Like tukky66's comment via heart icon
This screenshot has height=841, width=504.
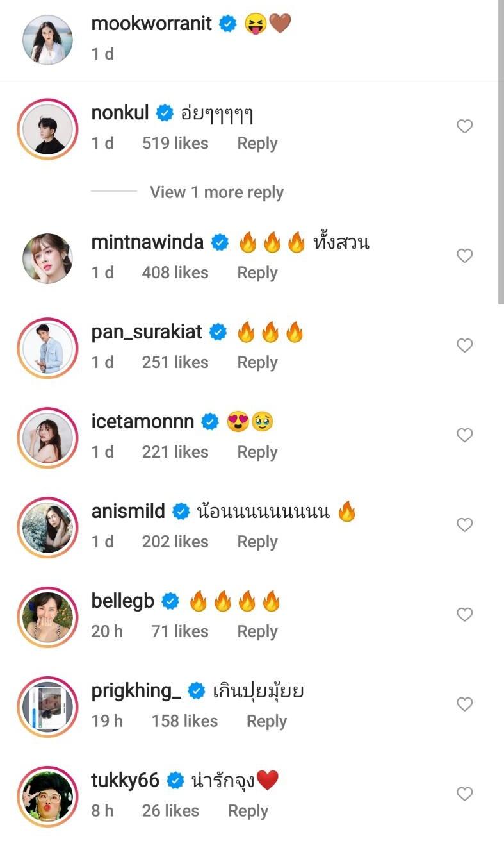tap(464, 794)
